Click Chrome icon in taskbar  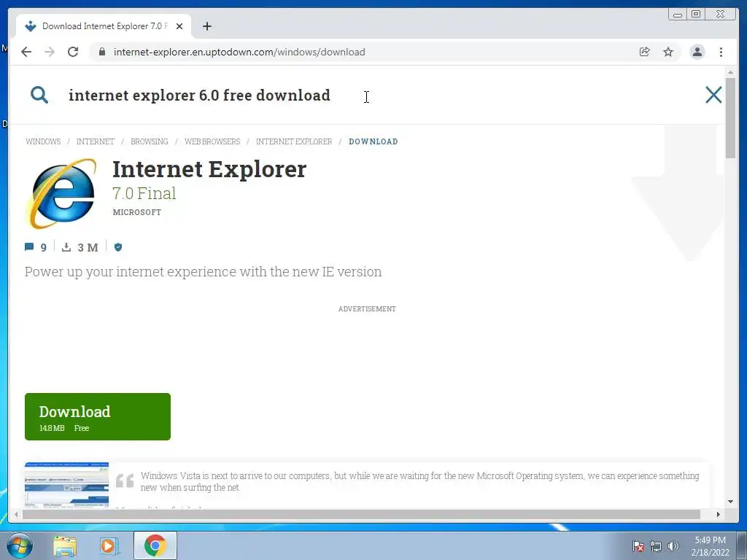pyautogui.click(x=155, y=545)
